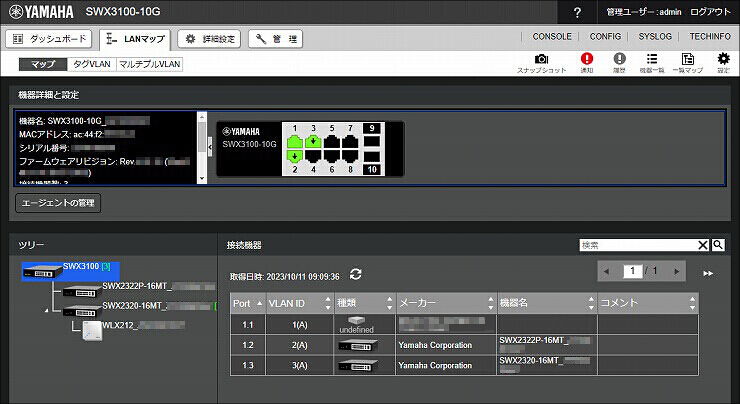Click the device info scrollbar up arrow

point(202,117)
